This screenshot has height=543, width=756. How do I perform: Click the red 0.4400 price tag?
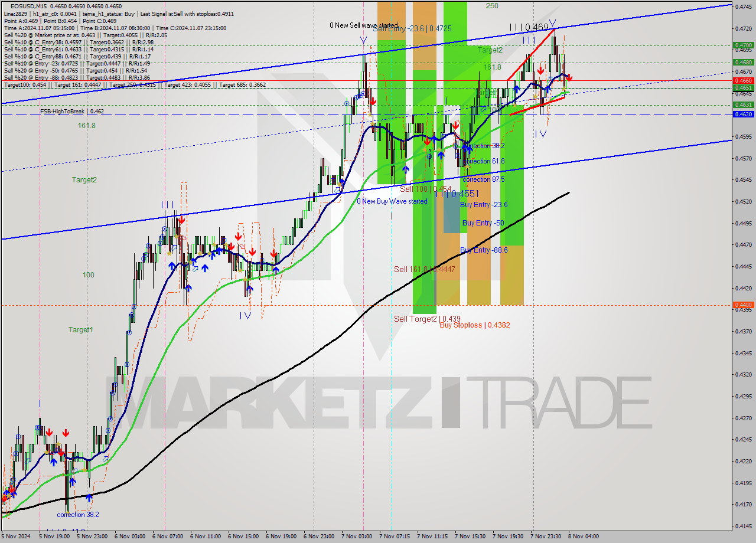click(x=743, y=305)
